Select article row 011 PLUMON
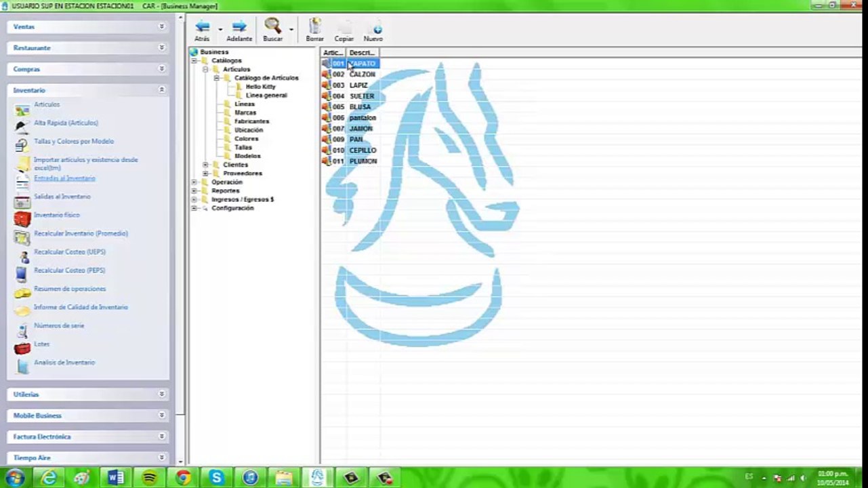 pyautogui.click(x=350, y=161)
